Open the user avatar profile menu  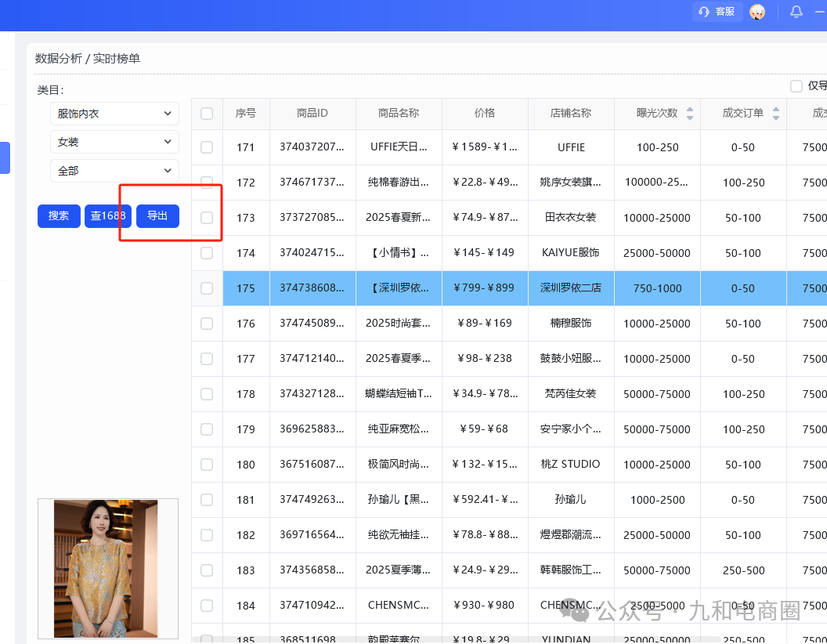[757, 12]
